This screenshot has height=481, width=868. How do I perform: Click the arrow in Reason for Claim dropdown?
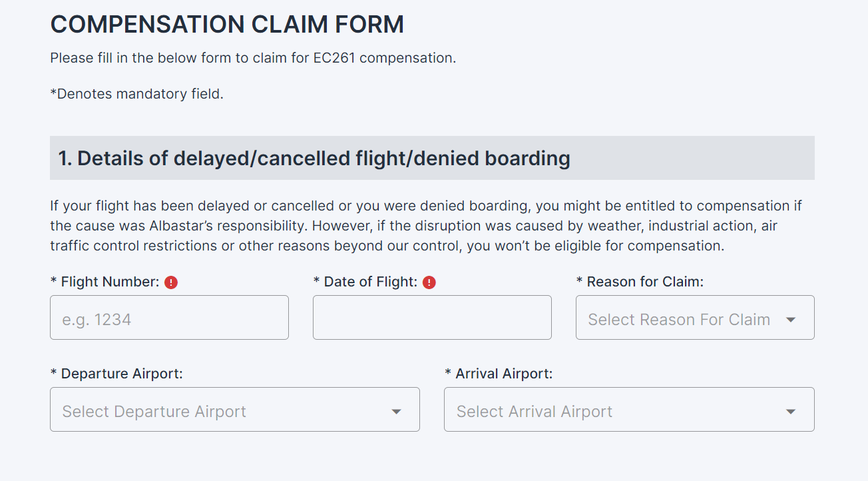pos(791,320)
